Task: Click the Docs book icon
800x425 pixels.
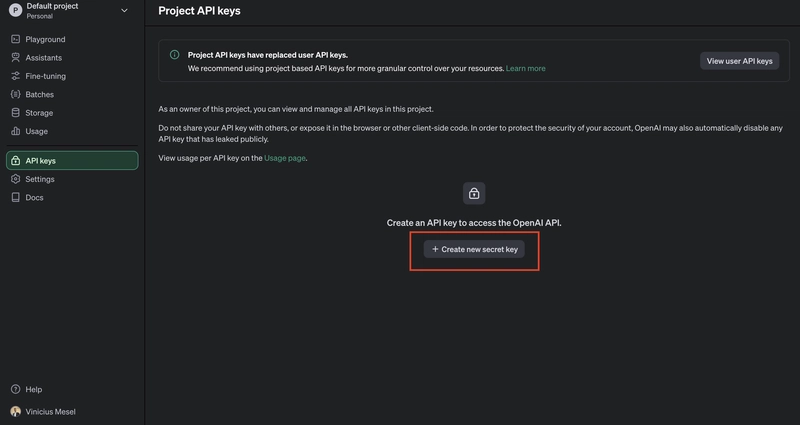Action: click(x=16, y=197)
